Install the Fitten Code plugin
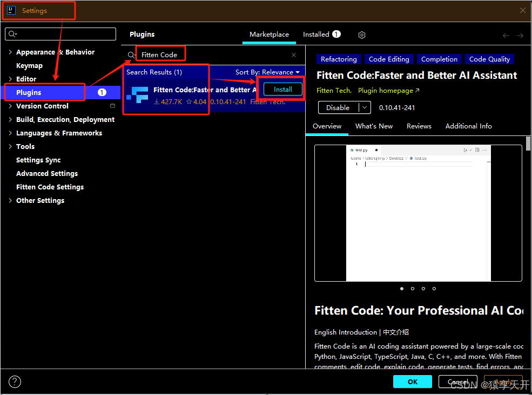This screenshot has height=395, width=532. (283, 90)
